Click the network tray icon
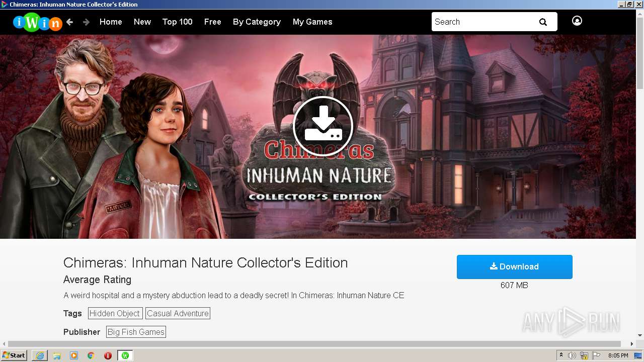The image size is (644, 362). coord(584,355)
